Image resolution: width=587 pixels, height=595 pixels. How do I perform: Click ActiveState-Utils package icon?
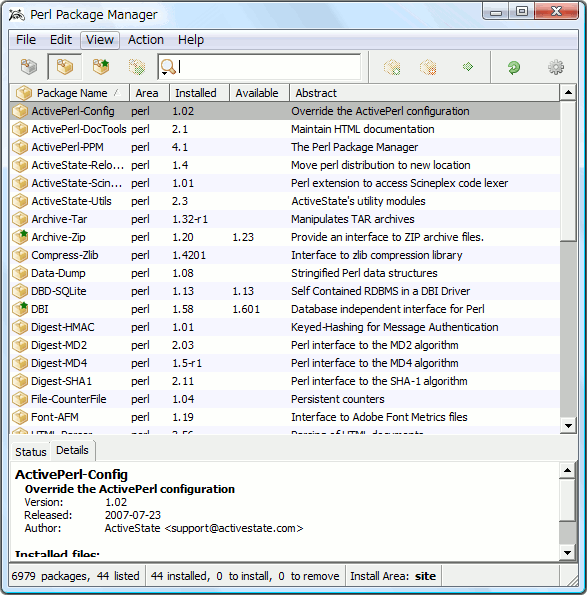point(20,201)
